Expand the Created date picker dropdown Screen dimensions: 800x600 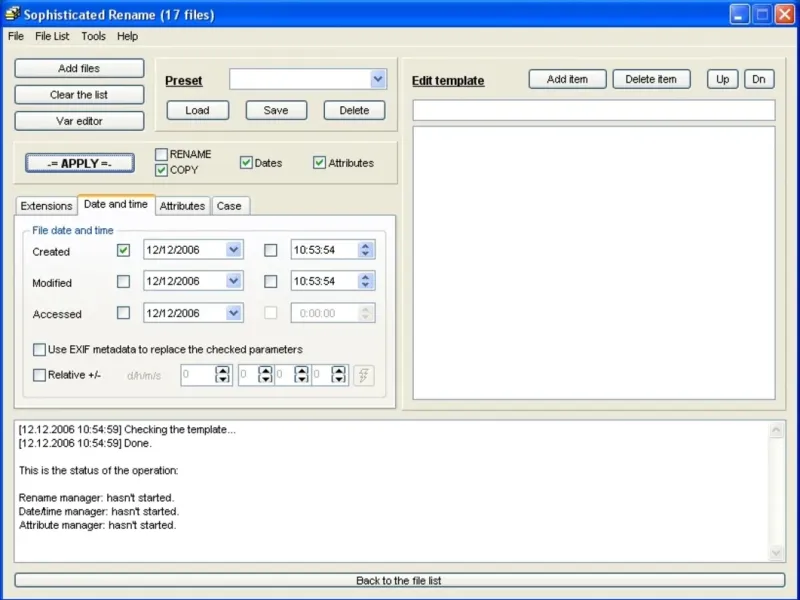[233, 250]
